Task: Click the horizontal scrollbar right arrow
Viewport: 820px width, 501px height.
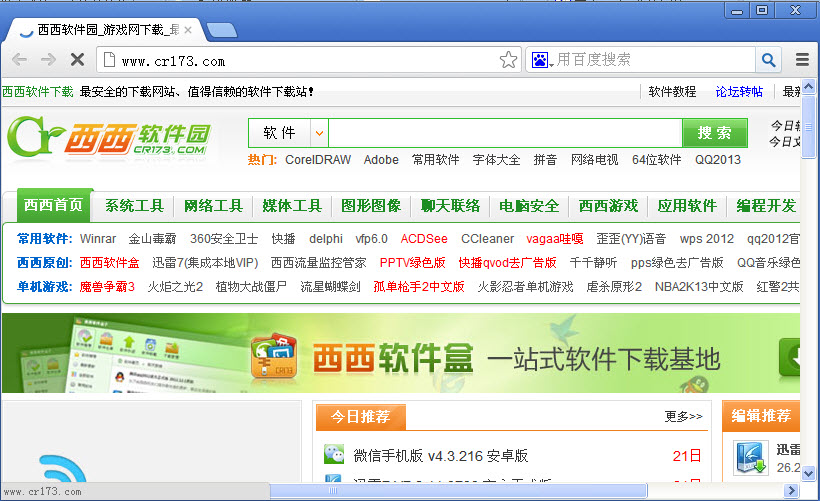Action: (791, 490)
